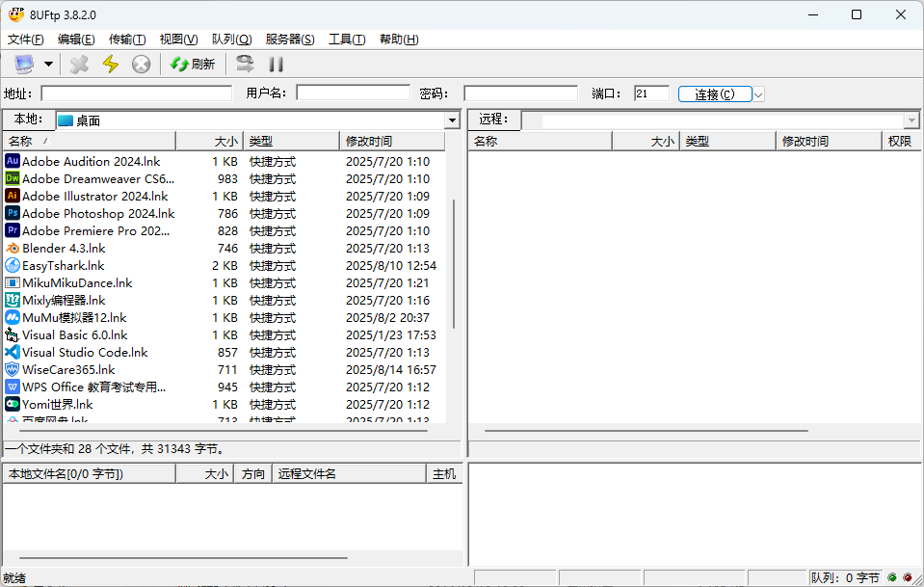
Task: Focus the 密码 password field
Action: point(521,93)
